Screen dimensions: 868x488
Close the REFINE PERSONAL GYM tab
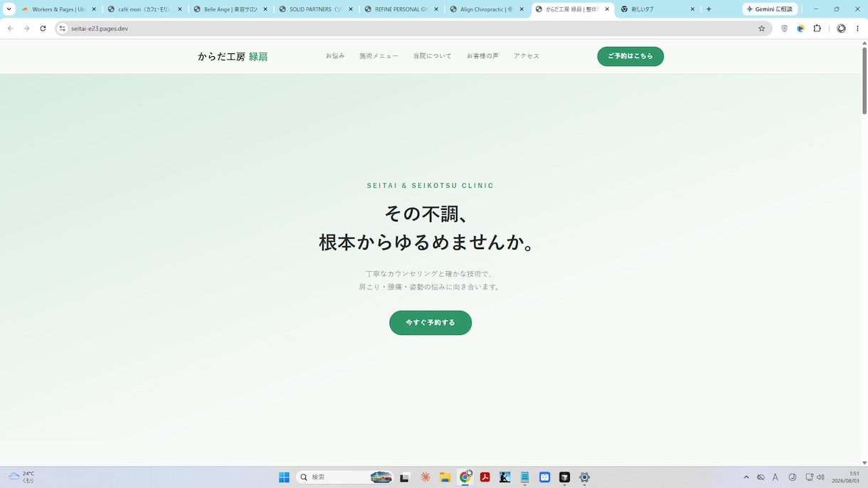click(x=436, y=9)
